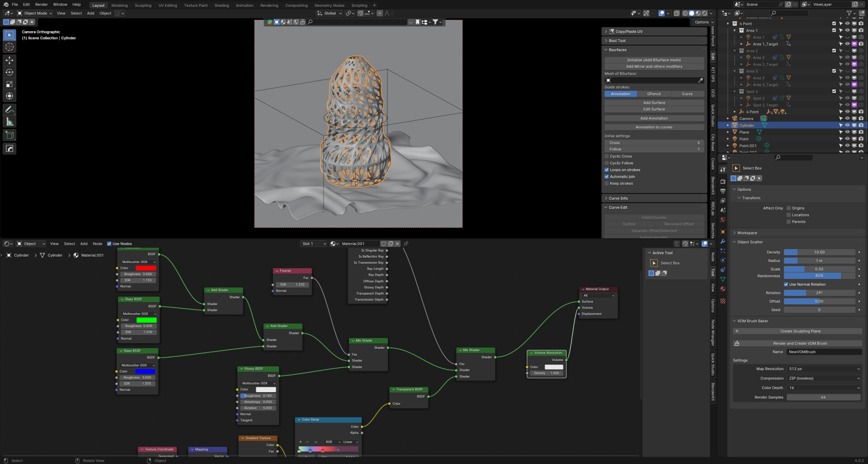The height and width of the screenshot is (464, 868).
Task: Select the Move tool in viewport toolbar
Action: click(x=9, y=60)
